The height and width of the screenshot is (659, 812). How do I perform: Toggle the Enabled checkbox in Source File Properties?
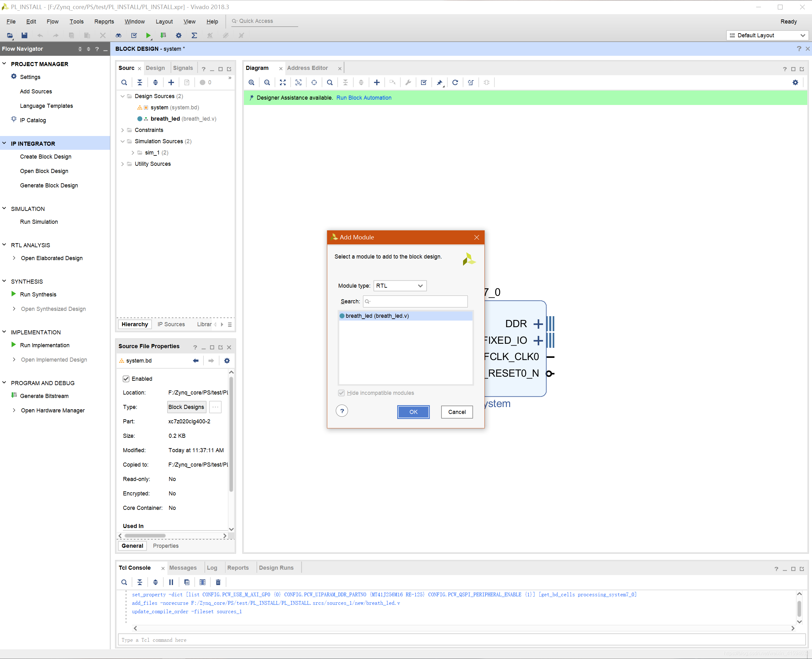point(125,378)
